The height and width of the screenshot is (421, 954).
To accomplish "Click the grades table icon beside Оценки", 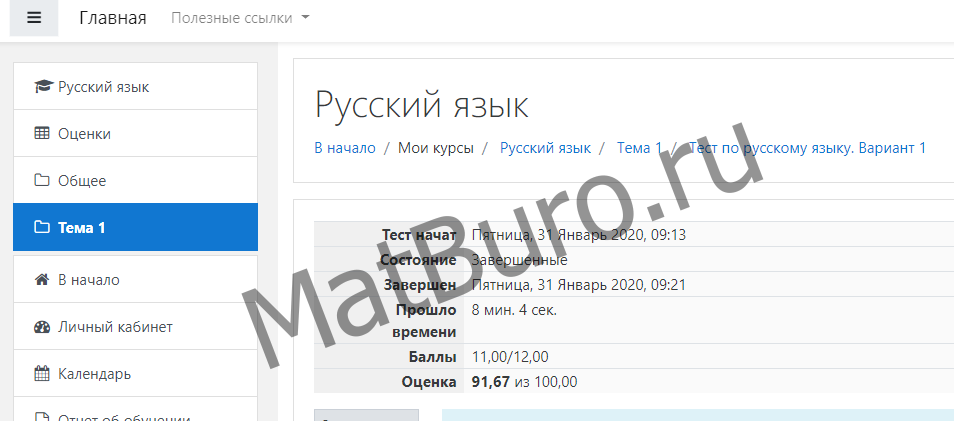I will point(42,134).
